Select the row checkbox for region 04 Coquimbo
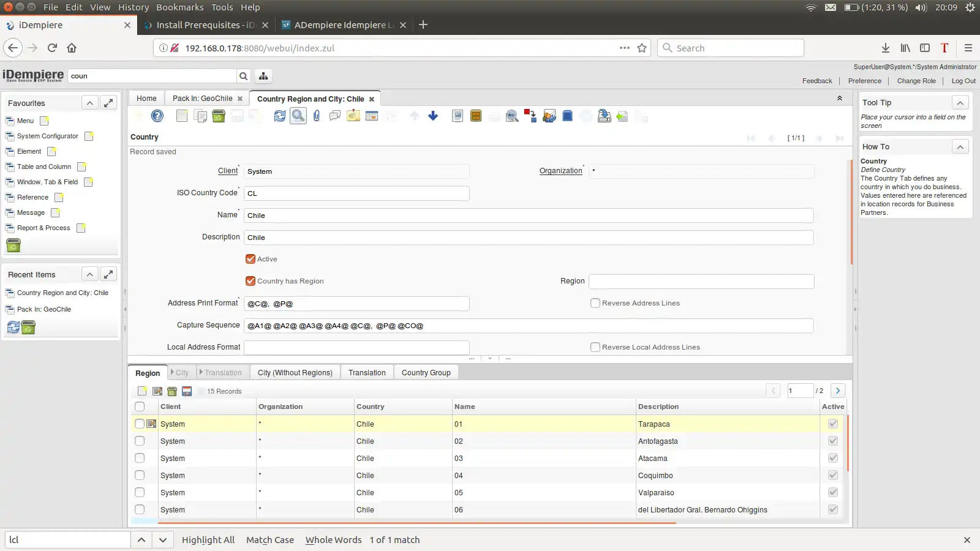Screen dimensions: 980x551 [x=140, y=475]
